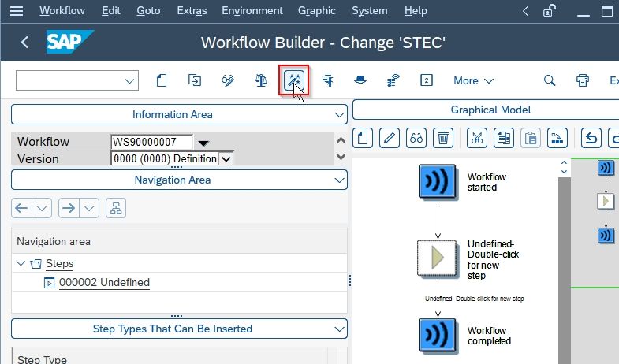The image size is (619, 364).
Task: Open the Workflow menu
Action: pos(62,11)
